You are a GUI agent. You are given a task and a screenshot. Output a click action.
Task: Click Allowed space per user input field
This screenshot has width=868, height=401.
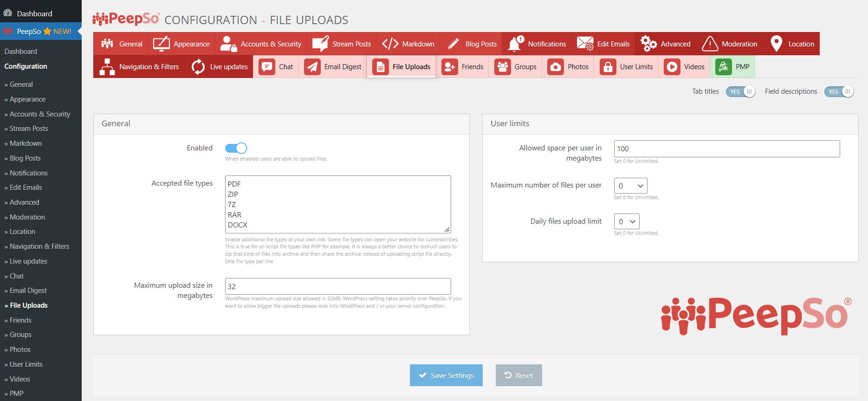coord(727,149)
